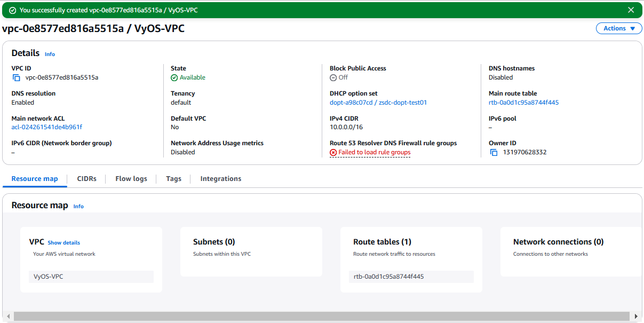The width and height of the screenshot is (644, 323).
Task: Click the green Available status icon
Action: (174, 78)
